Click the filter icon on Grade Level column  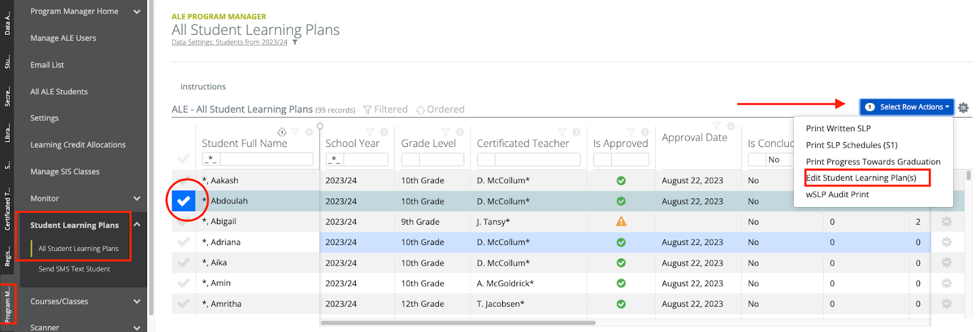pyautogui.click(x=446, y=132)
